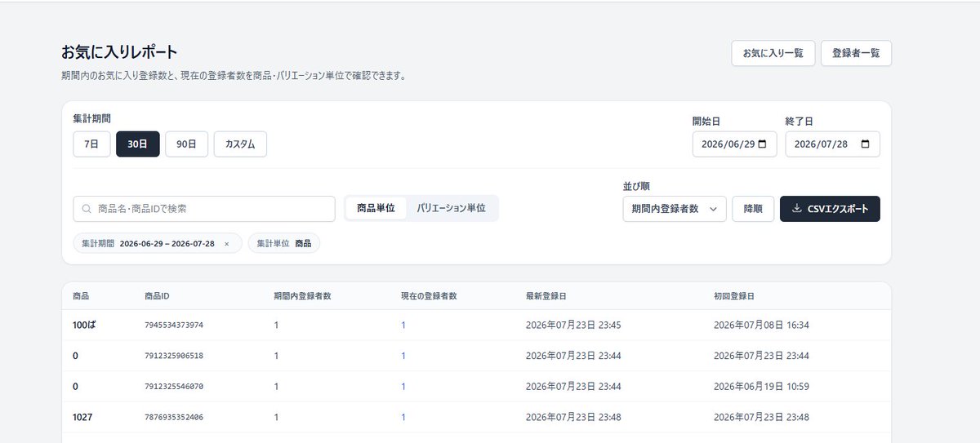Open the start date calendar picker icon
Viewport: 980px width, 443px height.
[x=763, y=144]
